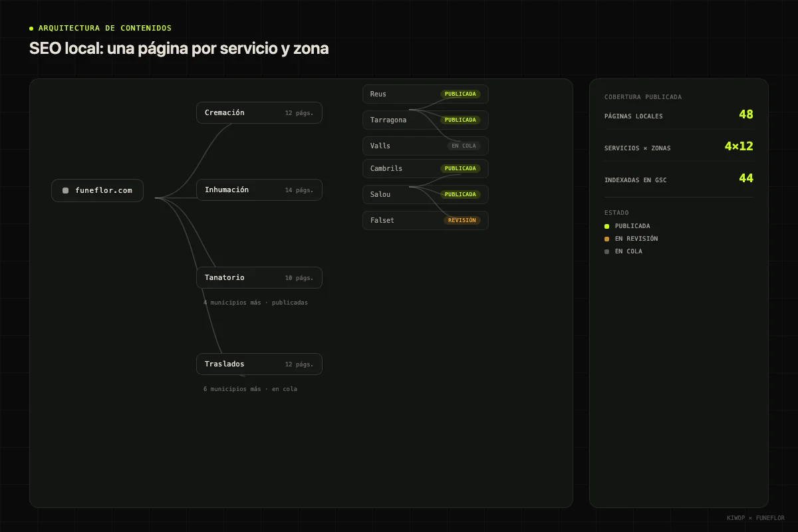Click the Indexadas en GSC value 44
This screenshot has width=798, height=532.
click(x=746, y=178)
